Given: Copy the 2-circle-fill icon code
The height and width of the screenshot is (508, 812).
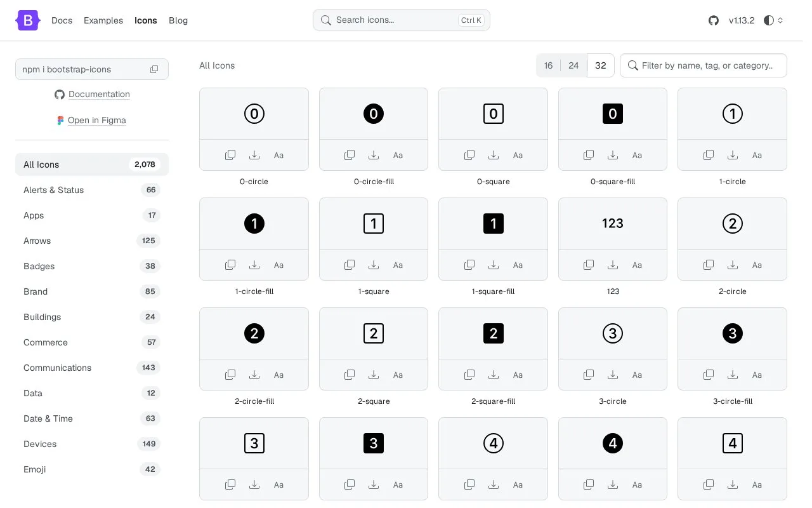Looking at the screenshot, I should click(230, 375).
